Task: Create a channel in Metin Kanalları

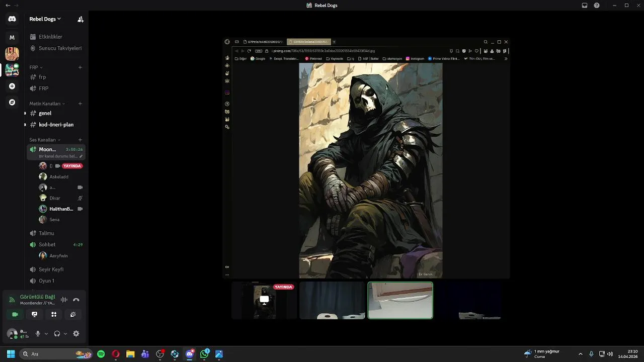Action: (x=80, y=104)
